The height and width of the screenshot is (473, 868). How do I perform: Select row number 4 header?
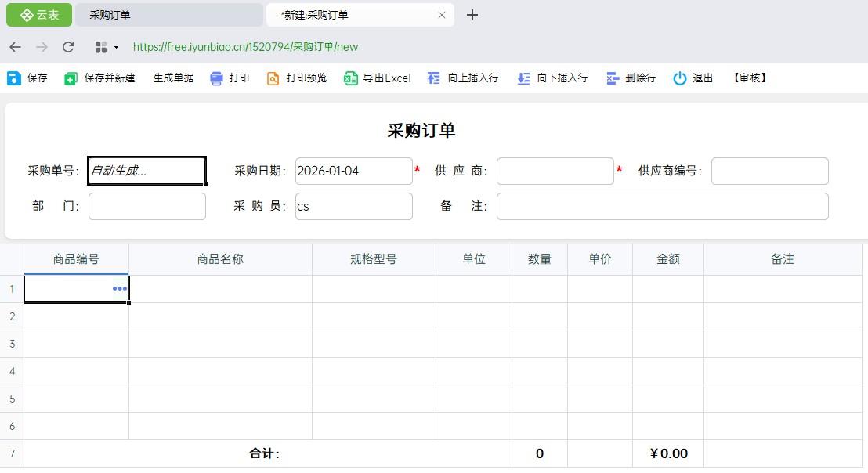point(12,371)
